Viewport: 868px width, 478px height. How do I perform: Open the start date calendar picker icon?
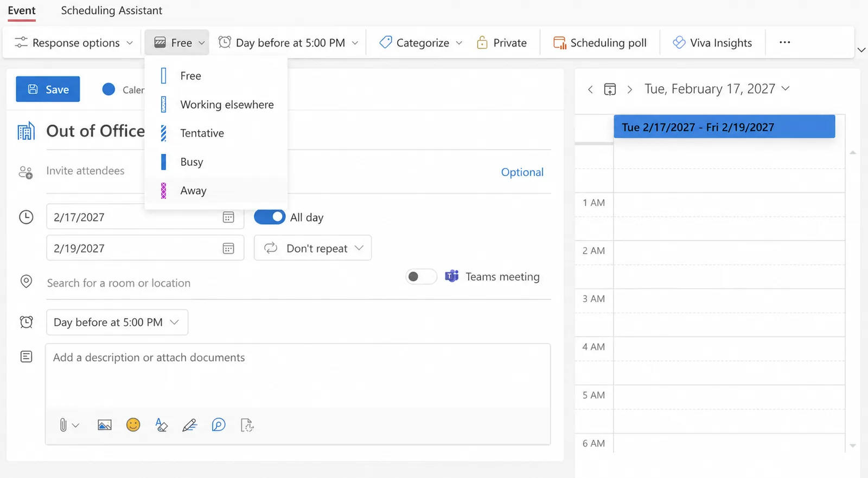pyautogui.click(x=228, y=217)
